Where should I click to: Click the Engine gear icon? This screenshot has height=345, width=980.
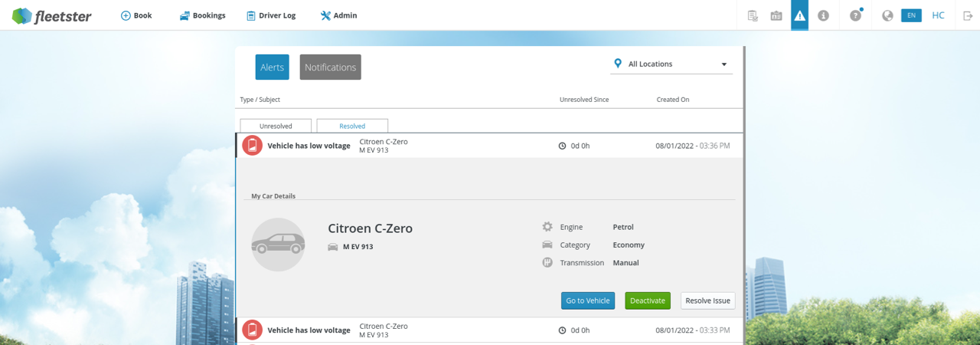click(547, 227)
